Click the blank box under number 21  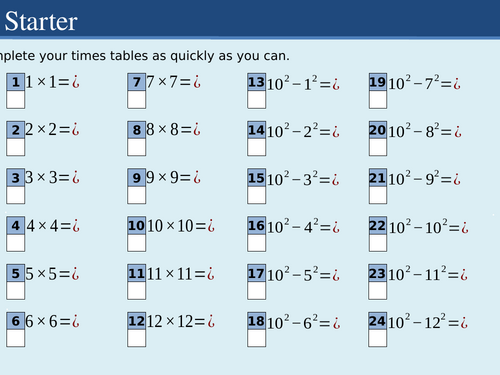pos(378,195)
